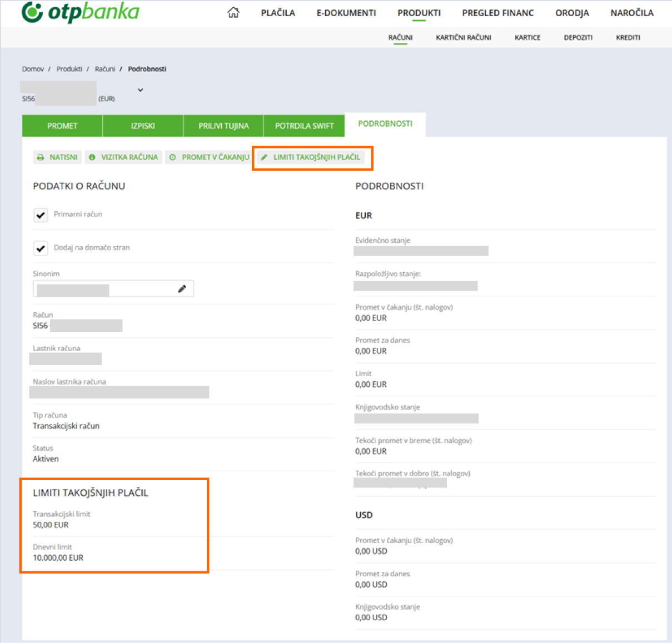The height and width of the screenshot is (643, 672).
Task: Click the OTP banka logo
Action: point(80,12)
